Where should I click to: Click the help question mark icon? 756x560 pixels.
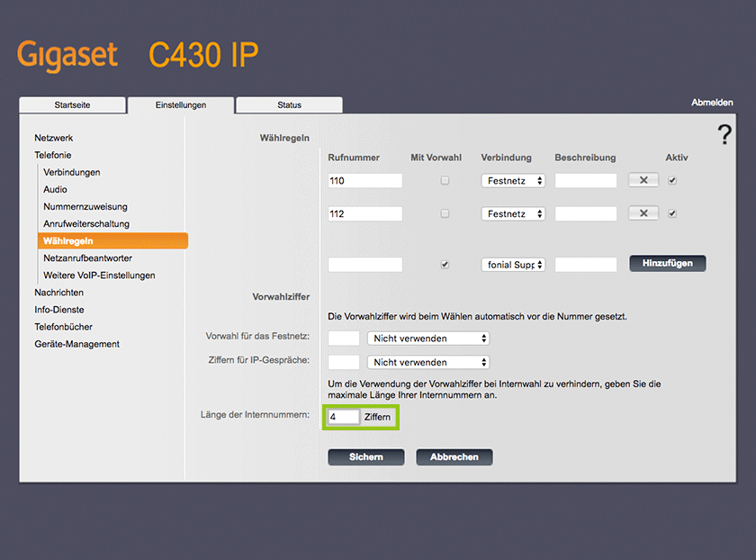(724, 136)
